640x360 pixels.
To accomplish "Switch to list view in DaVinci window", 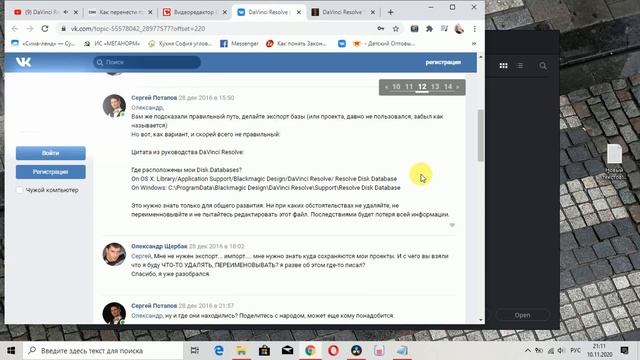I will [x=520, y=66].
